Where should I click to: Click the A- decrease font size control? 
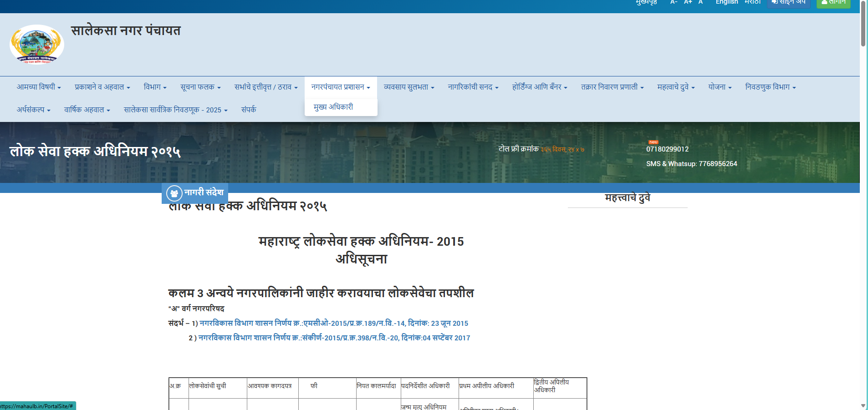pos(674,2)
